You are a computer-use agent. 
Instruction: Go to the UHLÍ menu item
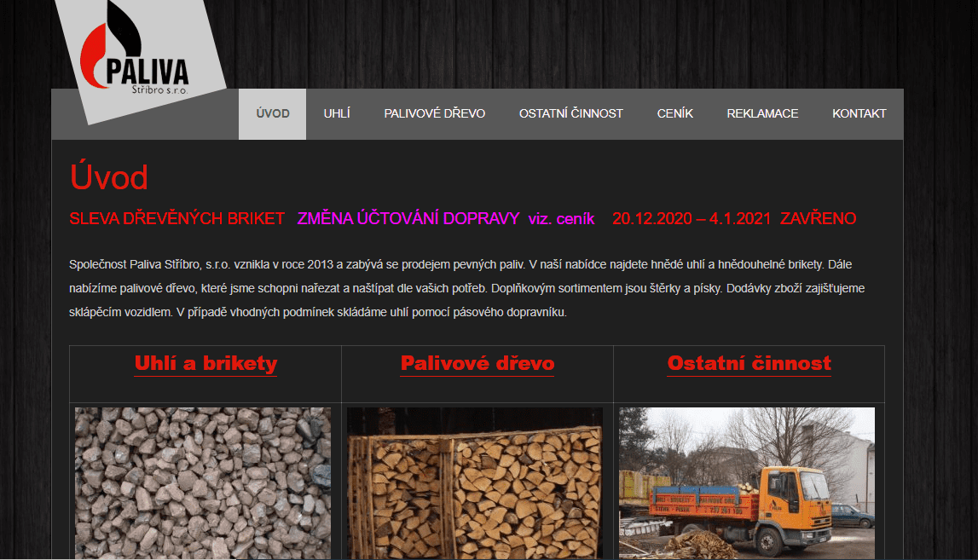point(337,113)
